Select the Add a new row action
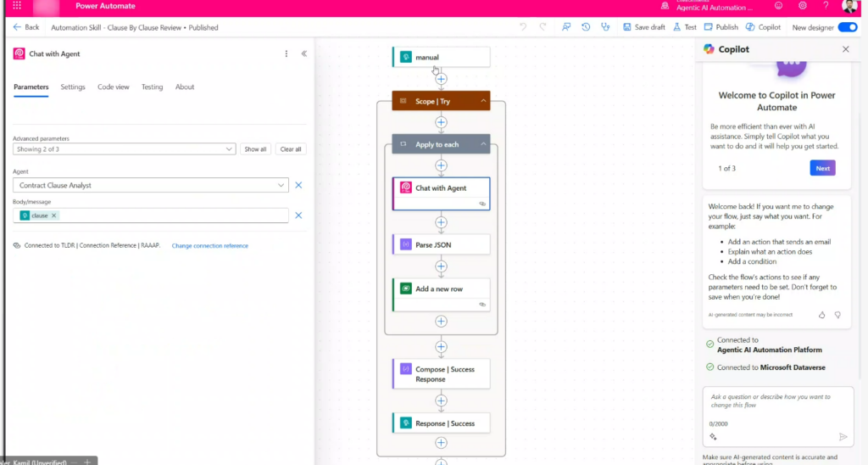This screenshot has width=868, height=465. pyautogui.click(x=441, y=294)
